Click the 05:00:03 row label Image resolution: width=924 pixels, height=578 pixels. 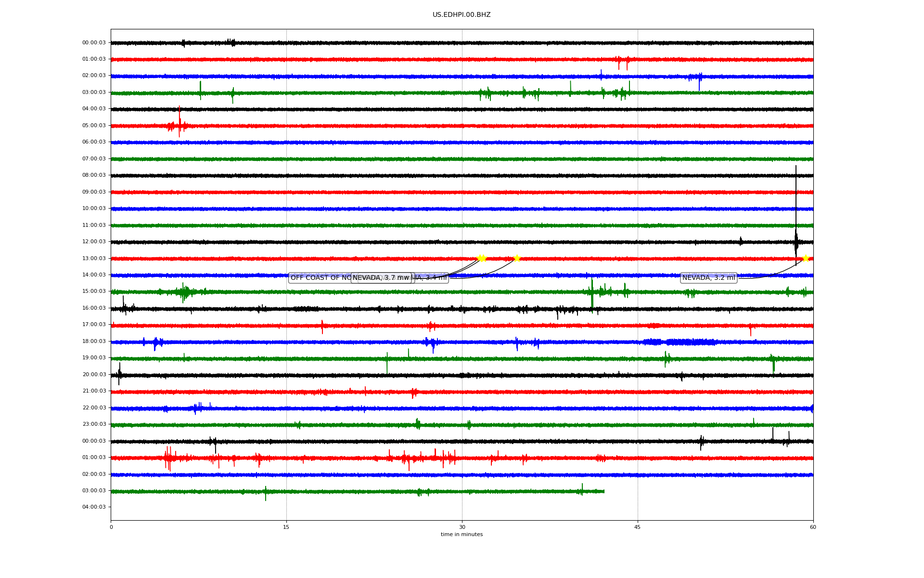pos(94,126)
